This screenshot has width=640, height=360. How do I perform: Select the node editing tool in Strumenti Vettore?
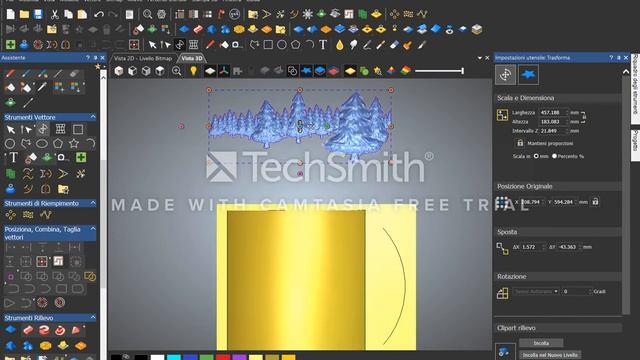[26, 130]
